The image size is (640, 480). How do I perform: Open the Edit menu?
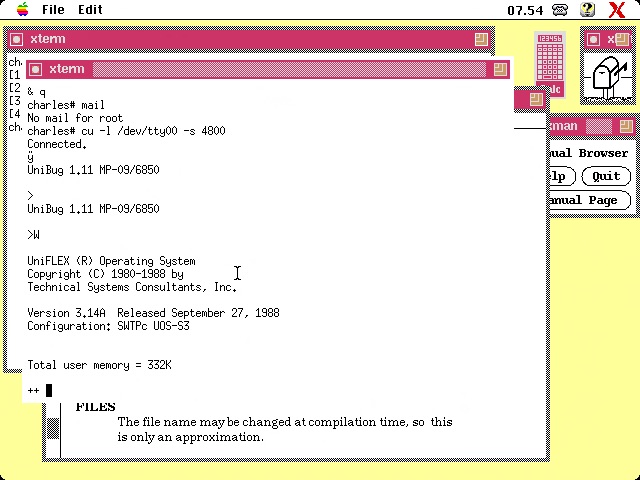[x=91, y=10]
